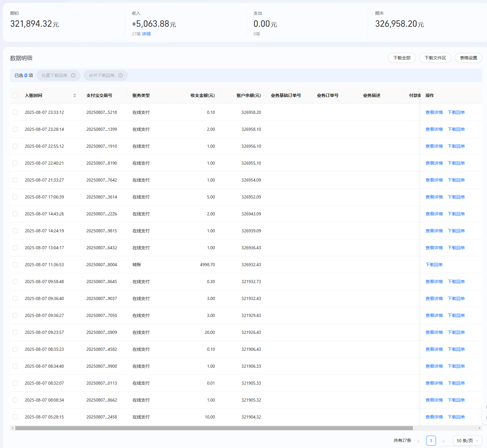Viewport: 487px width, 448px height.
Task: Go to next page arrow
Action: click(443, 441)
